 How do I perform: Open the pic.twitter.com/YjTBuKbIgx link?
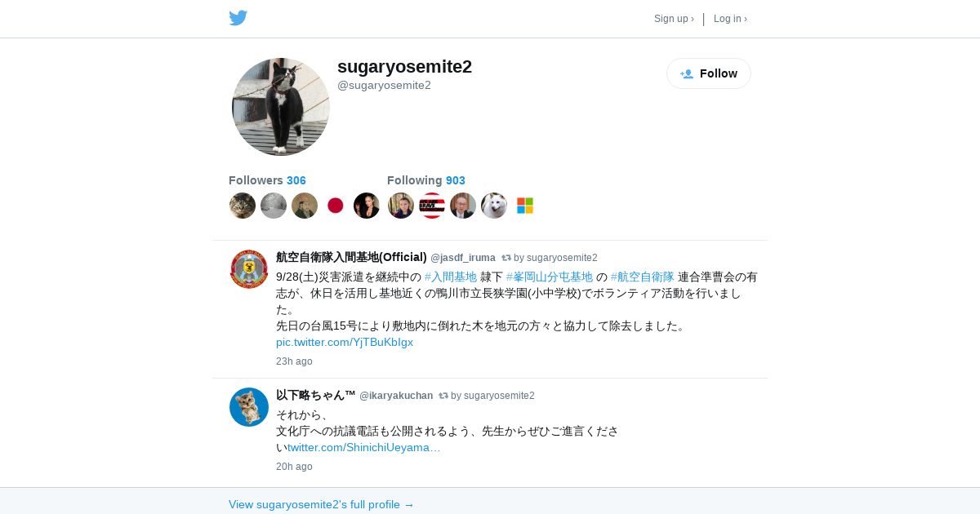click(x=345, y=342)
